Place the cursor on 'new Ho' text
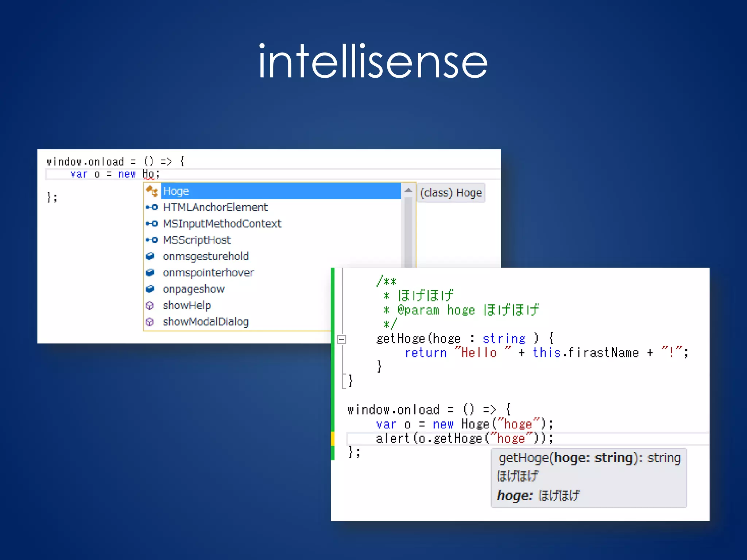Image resolution: width=747 pixels, height=560 pixels. [x=136, y=174]
